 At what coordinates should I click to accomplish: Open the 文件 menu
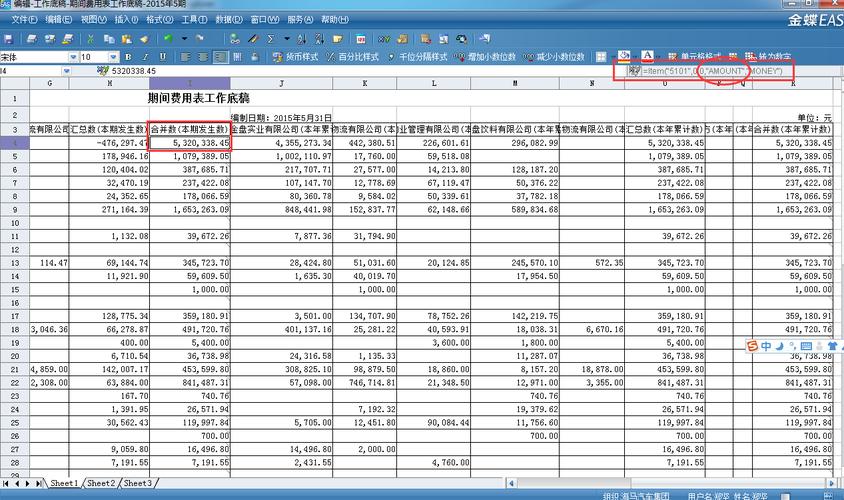(24, 19)
